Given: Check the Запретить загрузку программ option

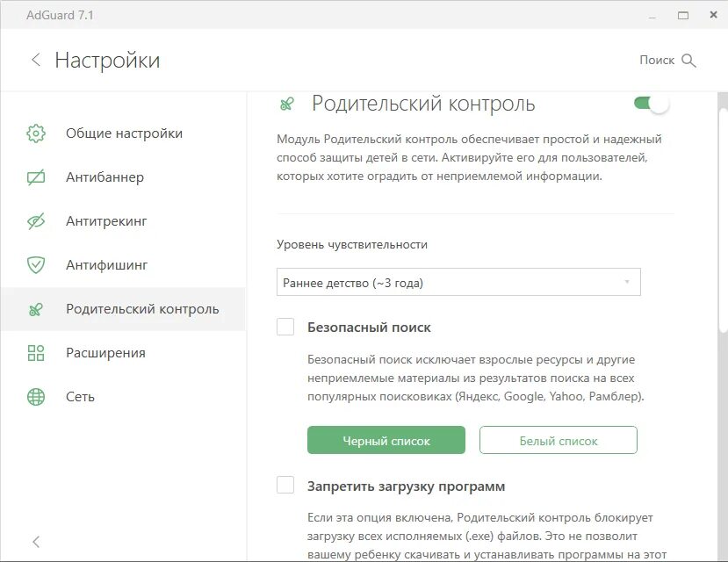Looking at the screenshot, I should point(285,486).
